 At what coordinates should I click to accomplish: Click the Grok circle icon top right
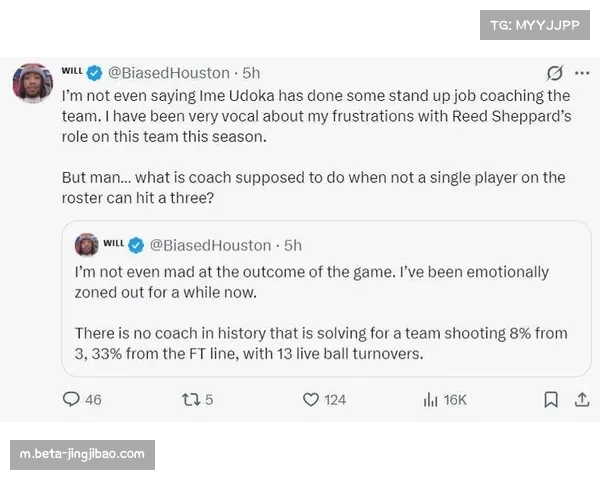point(553,73)
